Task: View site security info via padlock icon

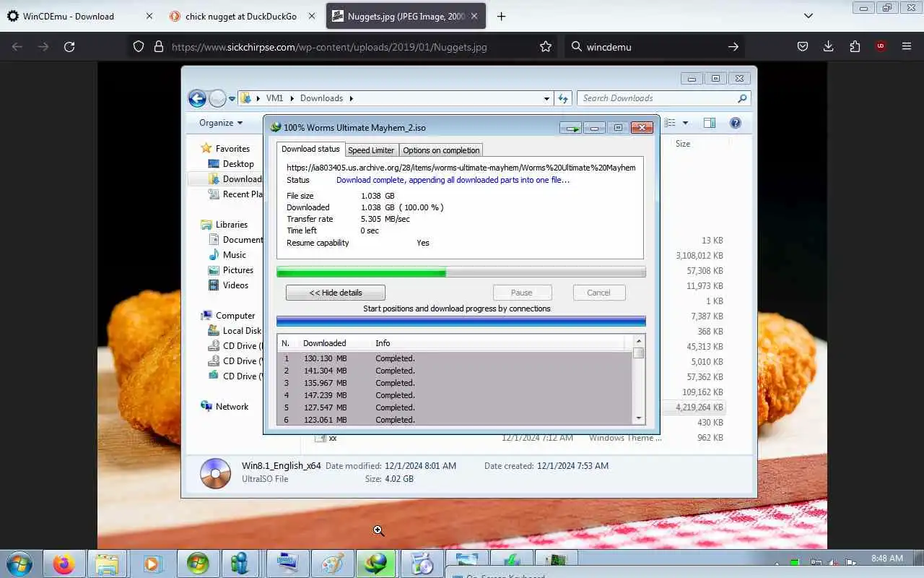Action: pos(158,47)
